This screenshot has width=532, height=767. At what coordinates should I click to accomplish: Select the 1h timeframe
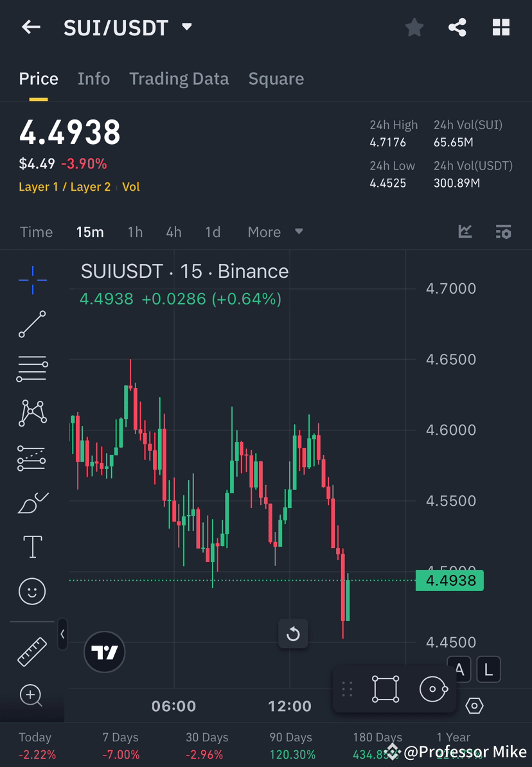click(x=135, y=232)
